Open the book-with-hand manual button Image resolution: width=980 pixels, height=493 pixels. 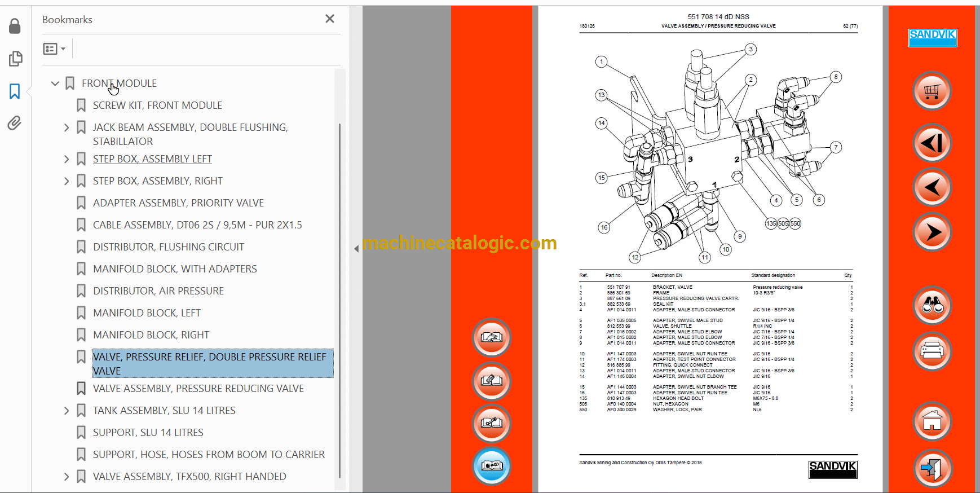(492, 337)
